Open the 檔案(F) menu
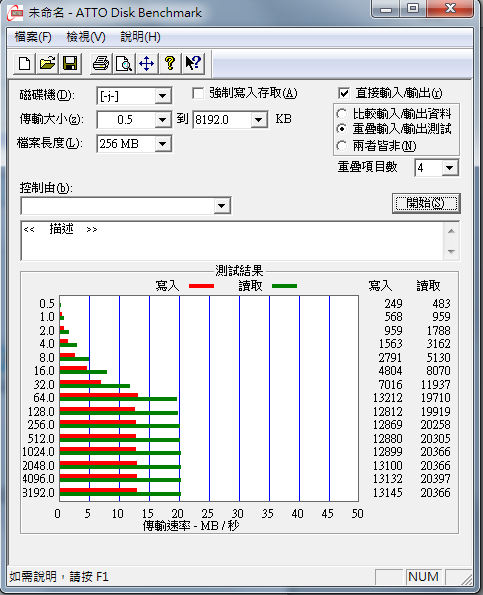 click(x=33, y=37)
